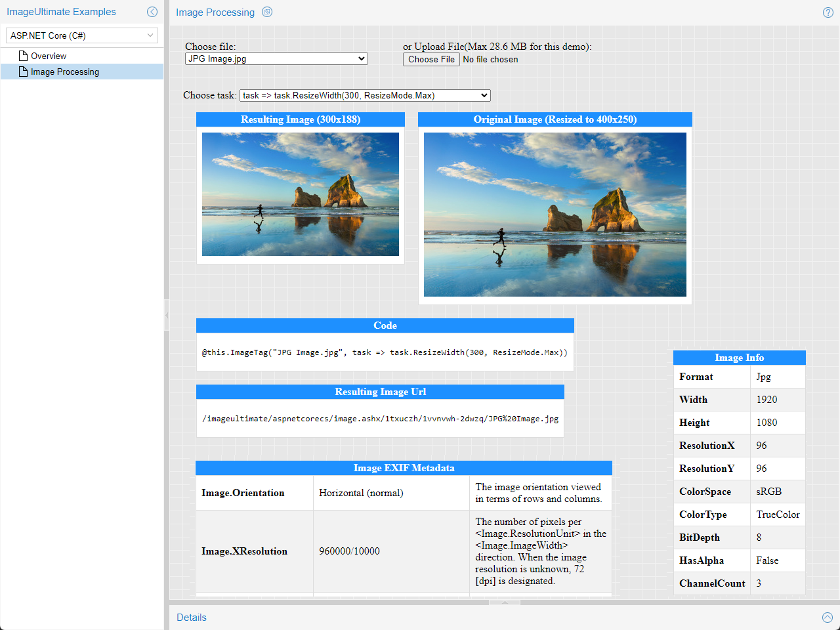
Task: Click the document icon next to Image Processing
Action: click(x=22, y=72)
